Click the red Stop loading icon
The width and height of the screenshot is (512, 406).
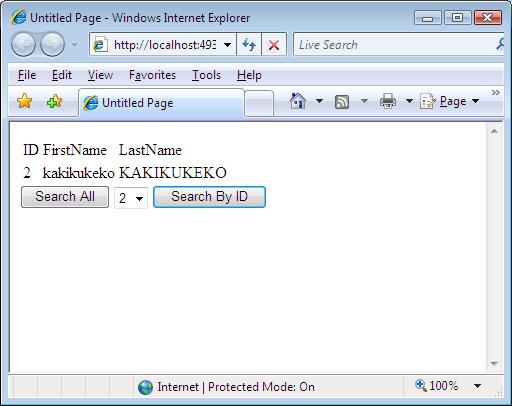tap(274, 44)
